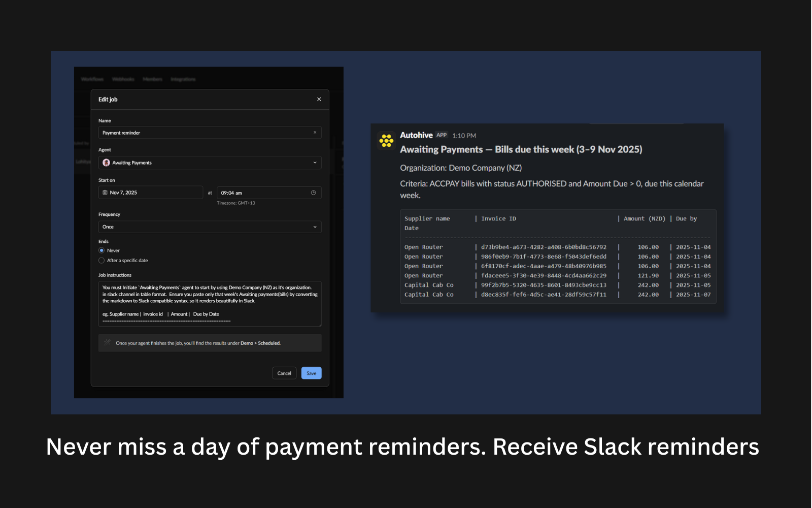Click the 09:04 am time field
This screenshot has height=508, width=812.
point(269,193)
